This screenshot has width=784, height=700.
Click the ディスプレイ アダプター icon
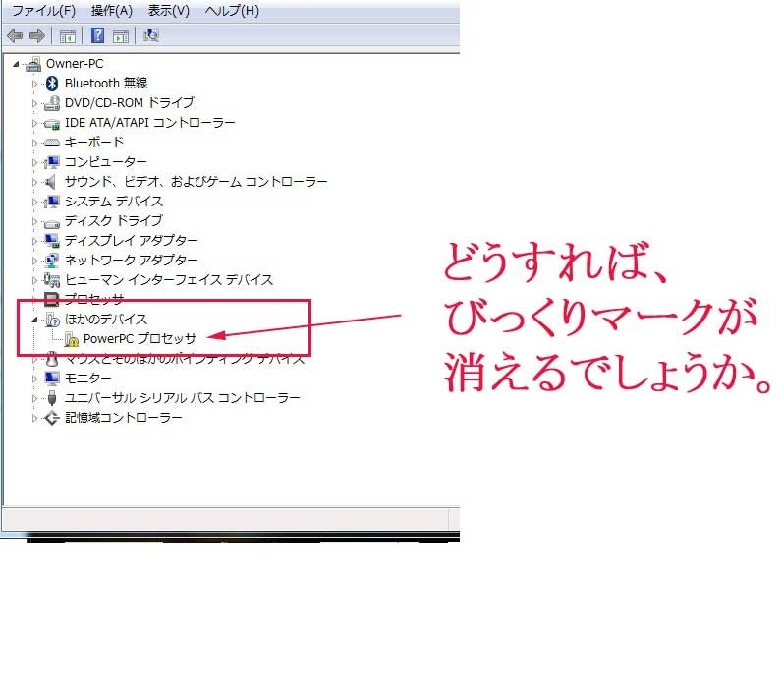pos(51,241)
